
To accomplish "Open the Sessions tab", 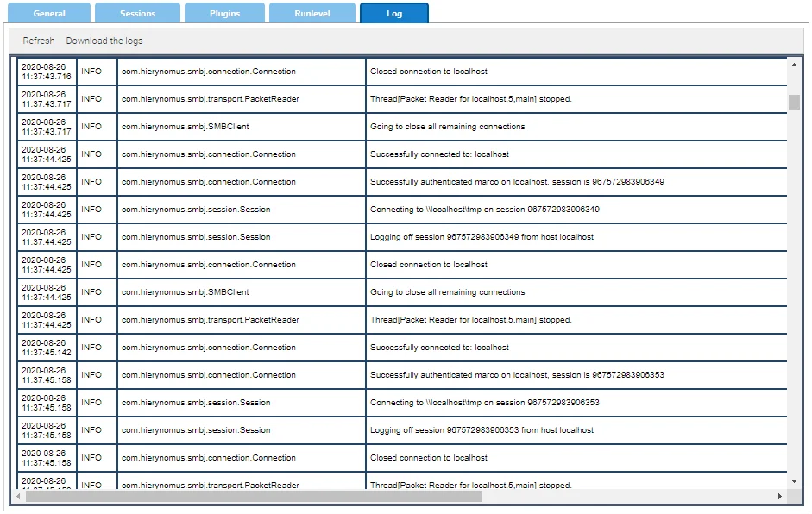I will (x=137, y=12).
